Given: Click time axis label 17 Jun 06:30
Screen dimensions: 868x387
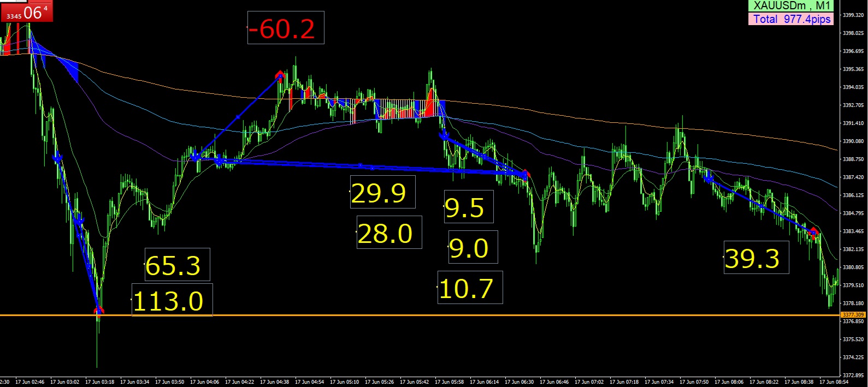Looking at the screenshot, I should [519, 382].
